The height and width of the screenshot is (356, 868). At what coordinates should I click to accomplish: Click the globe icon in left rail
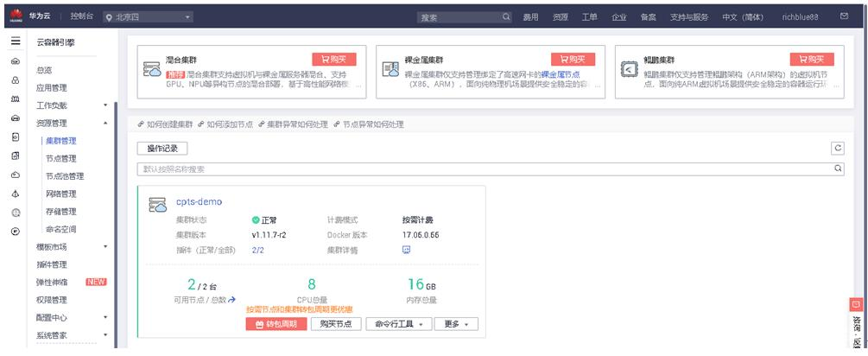(x=16, y=212)
